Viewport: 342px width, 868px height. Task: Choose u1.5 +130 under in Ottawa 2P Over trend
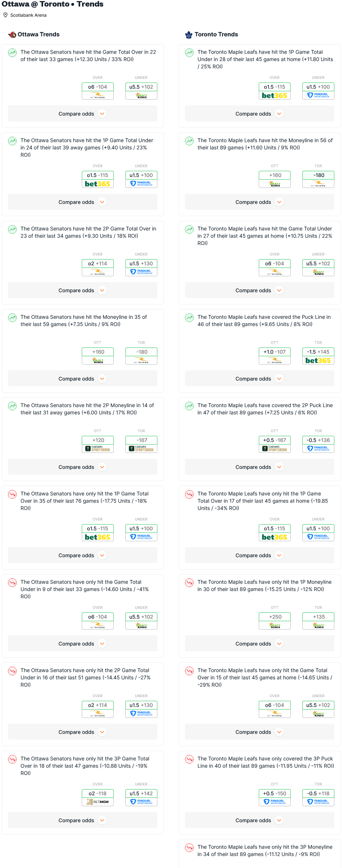(x=141, y=264)
